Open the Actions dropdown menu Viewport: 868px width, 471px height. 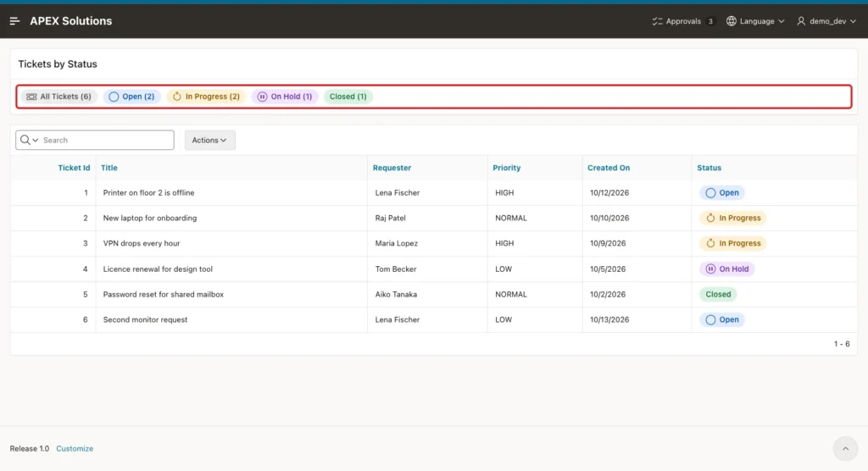pos(210,140)
